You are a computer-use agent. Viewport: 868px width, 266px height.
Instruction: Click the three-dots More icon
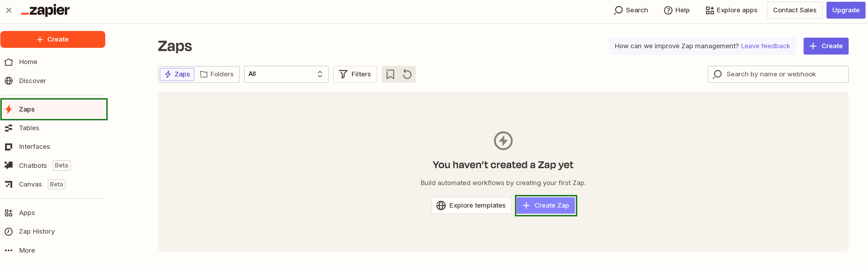tap(9, 251)
